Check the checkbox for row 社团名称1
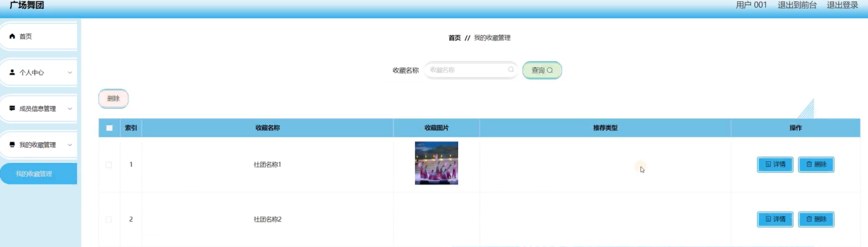The height and width of the screenshot is (247, 868). pos(109,165)
